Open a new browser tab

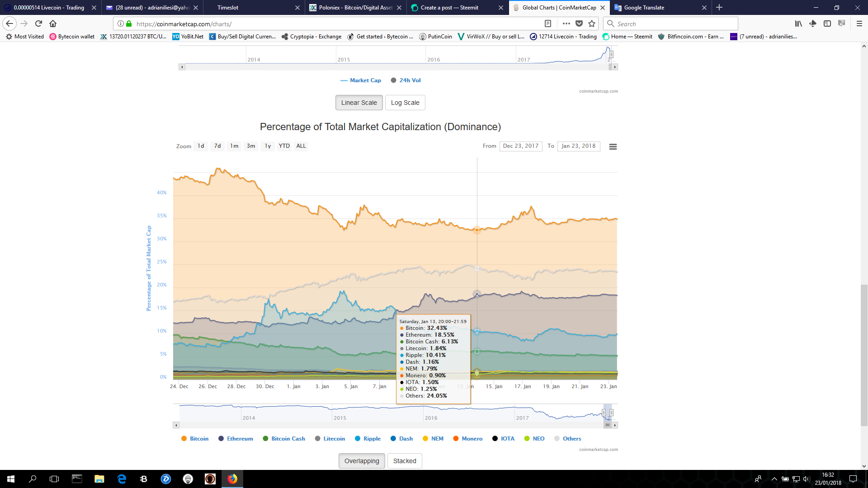point(719,7)
